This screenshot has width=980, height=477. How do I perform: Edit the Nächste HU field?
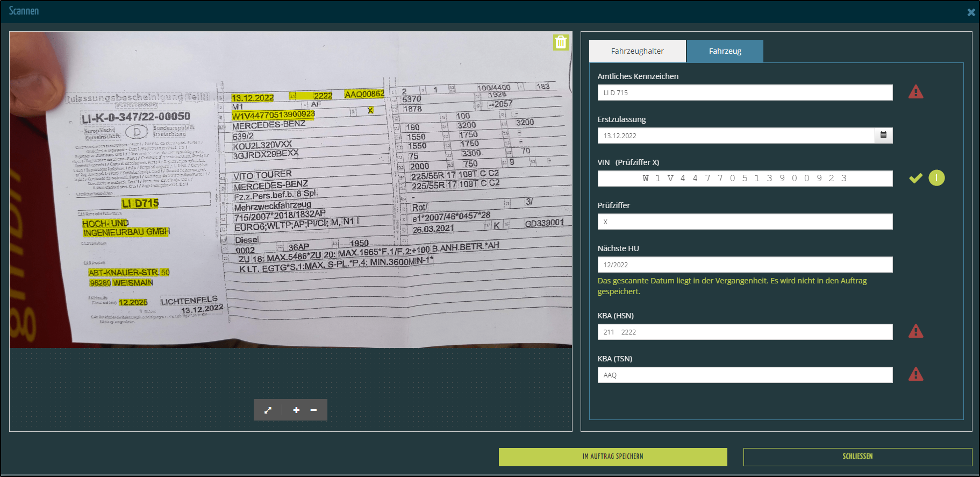click(x=745, y=265)
